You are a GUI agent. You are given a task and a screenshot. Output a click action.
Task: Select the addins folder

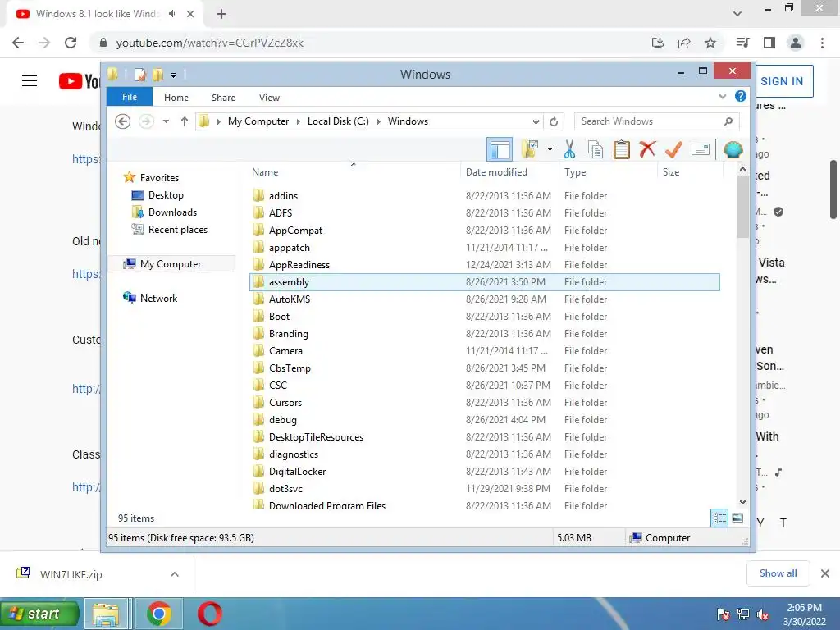pos(283,196)
